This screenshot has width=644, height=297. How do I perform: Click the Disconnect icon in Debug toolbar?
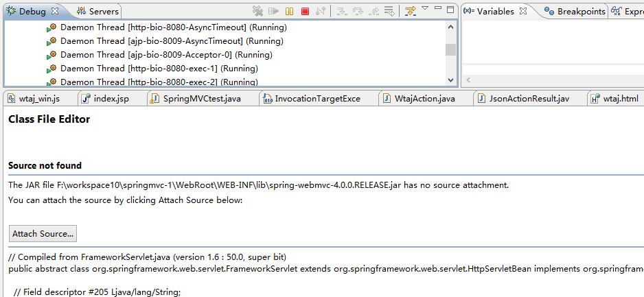tap(320, 11)
